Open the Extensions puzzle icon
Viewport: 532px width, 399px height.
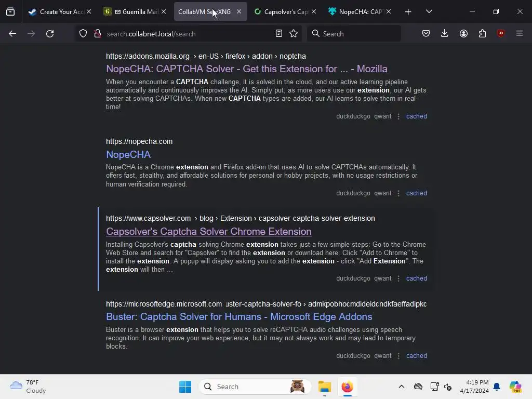tap(482, 34)
